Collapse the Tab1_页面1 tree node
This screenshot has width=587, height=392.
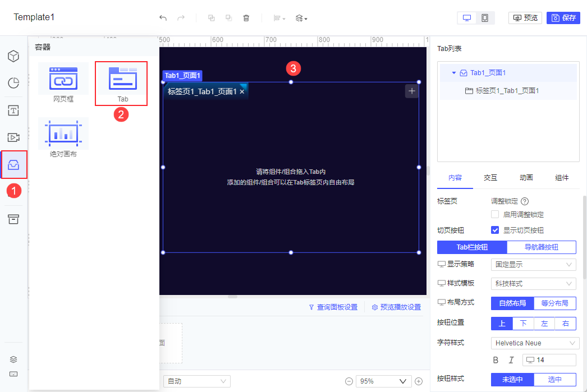tap(454, 73)
